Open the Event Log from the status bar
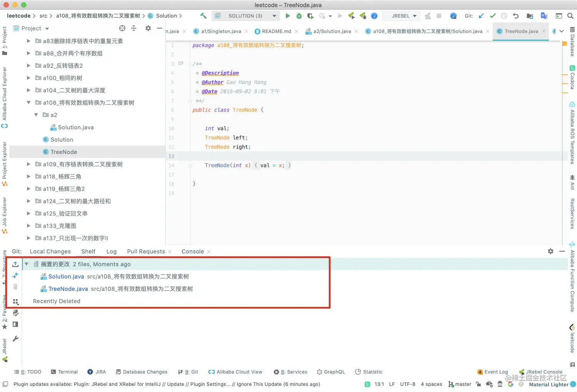 [x=496, y=372]
